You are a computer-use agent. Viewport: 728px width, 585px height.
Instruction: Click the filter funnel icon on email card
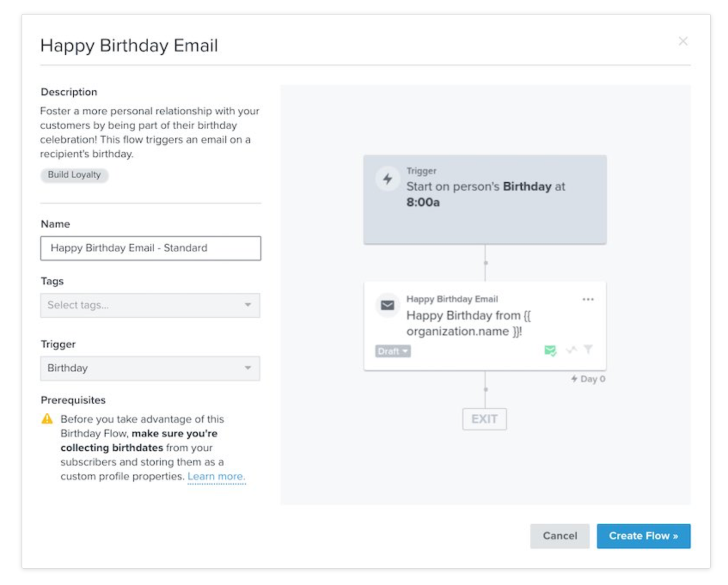[588, 349]
